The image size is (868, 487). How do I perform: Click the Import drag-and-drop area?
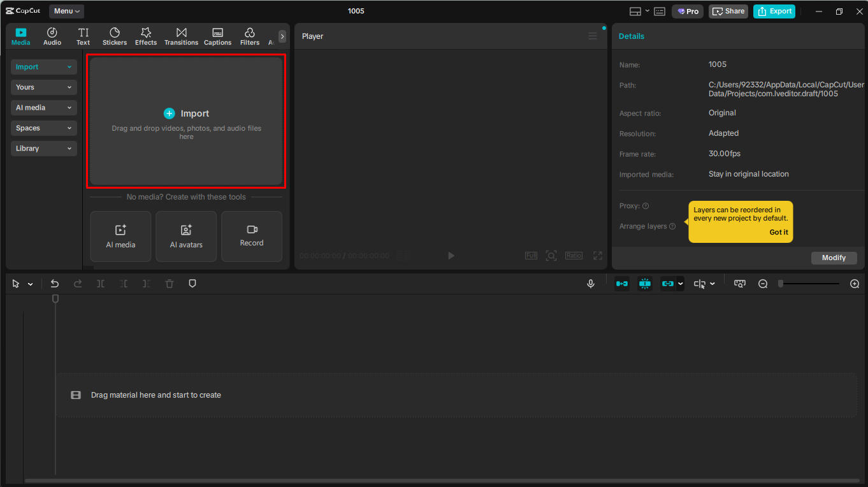click(x=186, y=121)
